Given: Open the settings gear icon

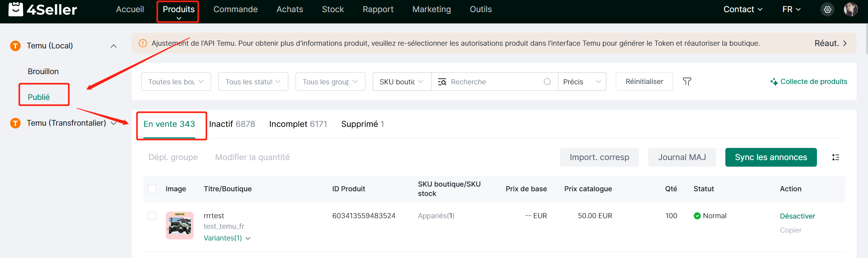Looking at the screenshot, I should point(827,9).
